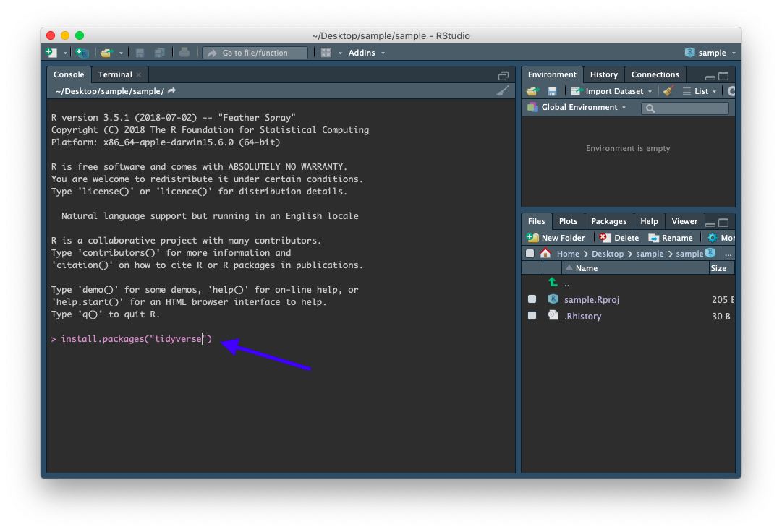Switch to the Files tab
Screen dimensions: 782x532
pos(537,221)
